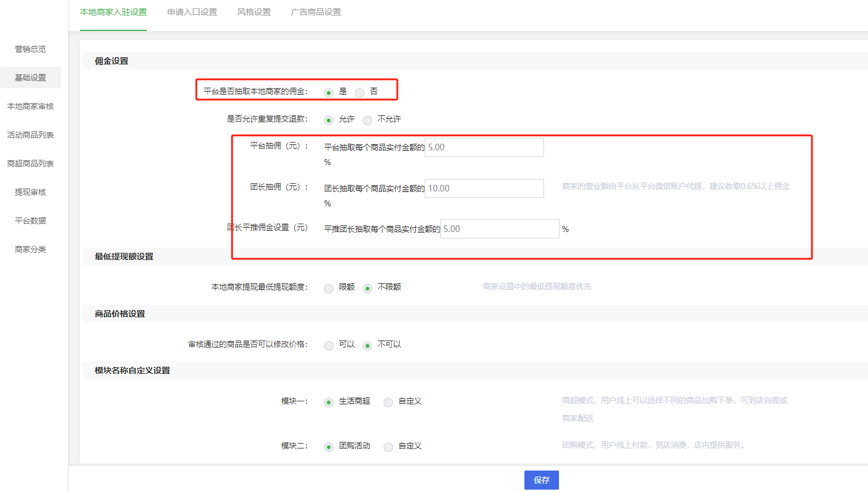868x492 pixels.
Task: Open 活动商品列表 in sidebar
Action: tap(30, 135)
